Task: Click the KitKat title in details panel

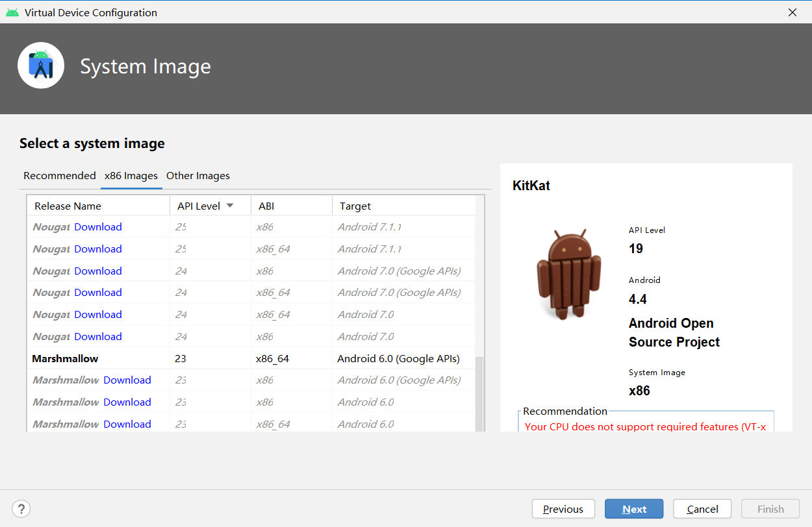Action: click(x=531, y=186)
